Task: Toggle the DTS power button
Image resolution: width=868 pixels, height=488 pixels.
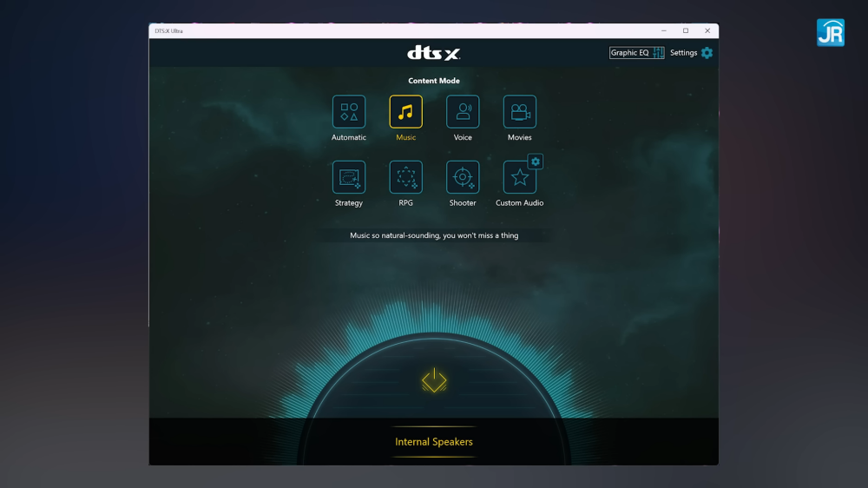Action: point(434,380)
